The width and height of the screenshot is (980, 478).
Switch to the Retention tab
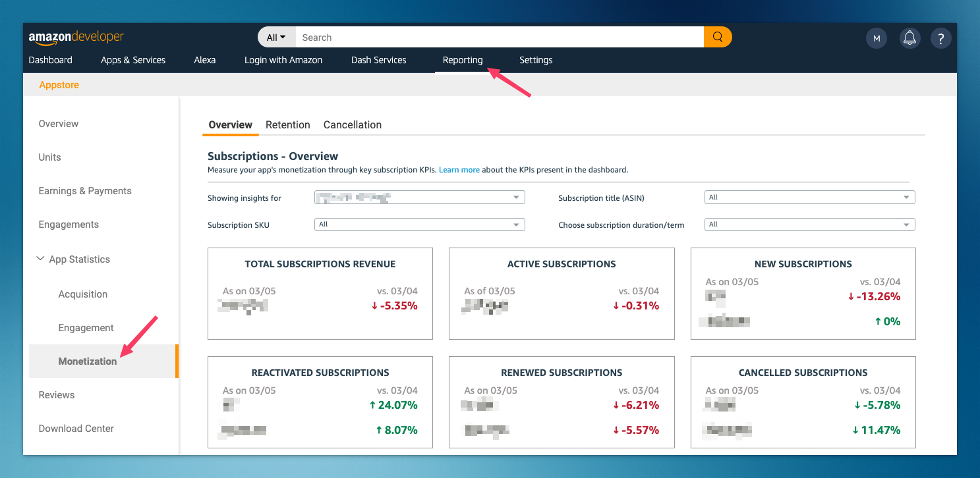pyautogui.click(x=288, y=124)
